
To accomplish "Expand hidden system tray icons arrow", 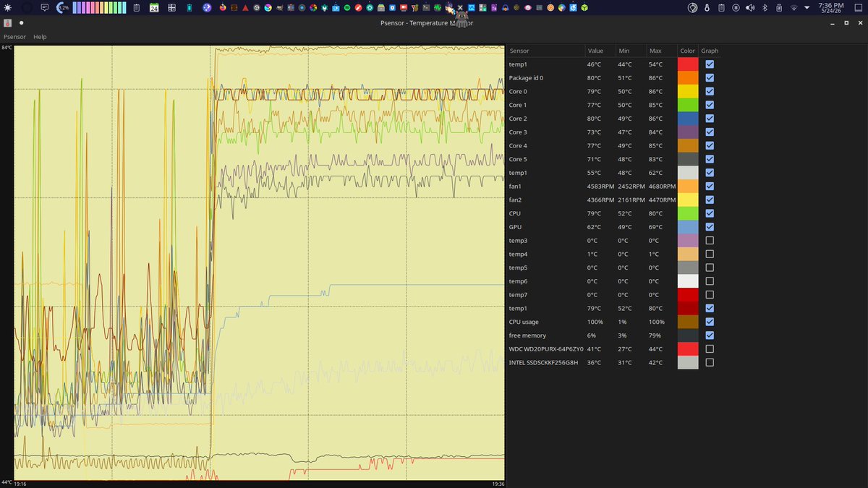I will (x=807, y=7).
